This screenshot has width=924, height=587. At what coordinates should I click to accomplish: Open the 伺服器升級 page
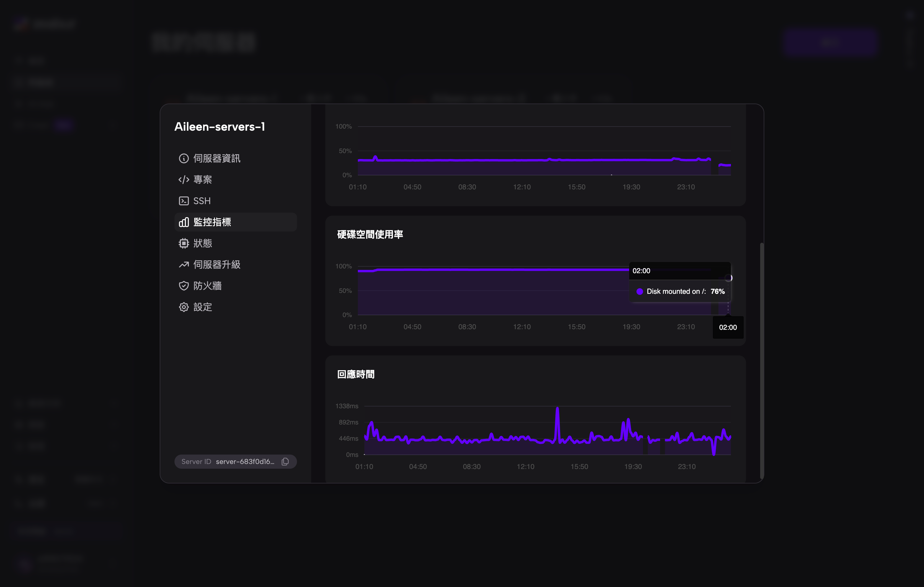tap(217, 265)
